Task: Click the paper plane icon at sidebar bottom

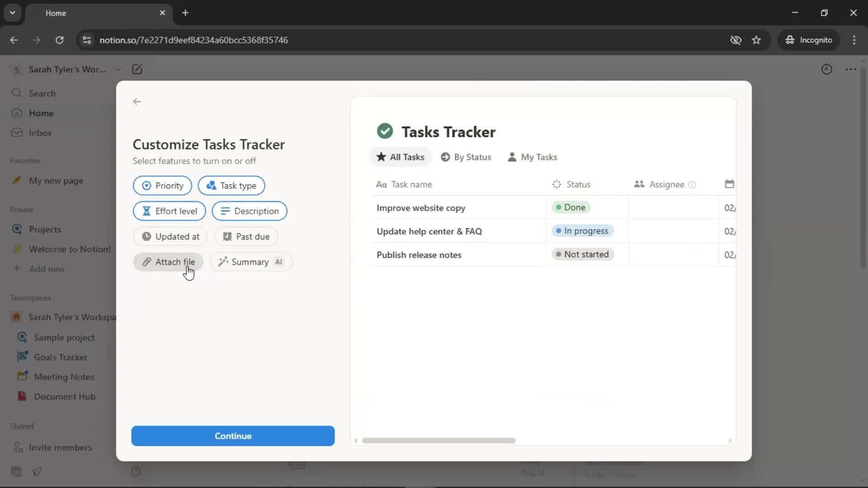Action: (x=37, y=472)
